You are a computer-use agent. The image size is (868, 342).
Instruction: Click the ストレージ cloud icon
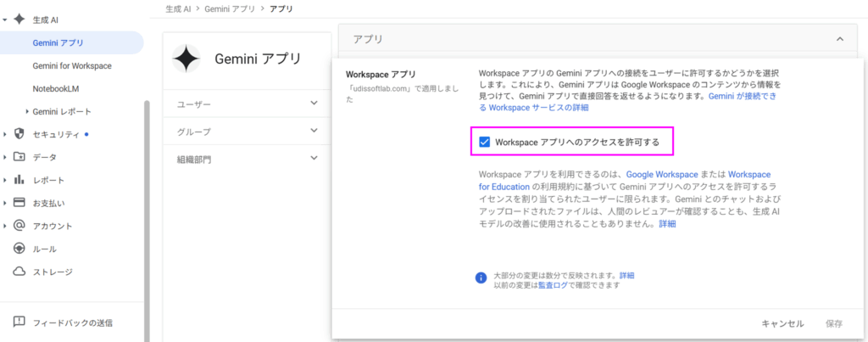[x=19, y=272]
